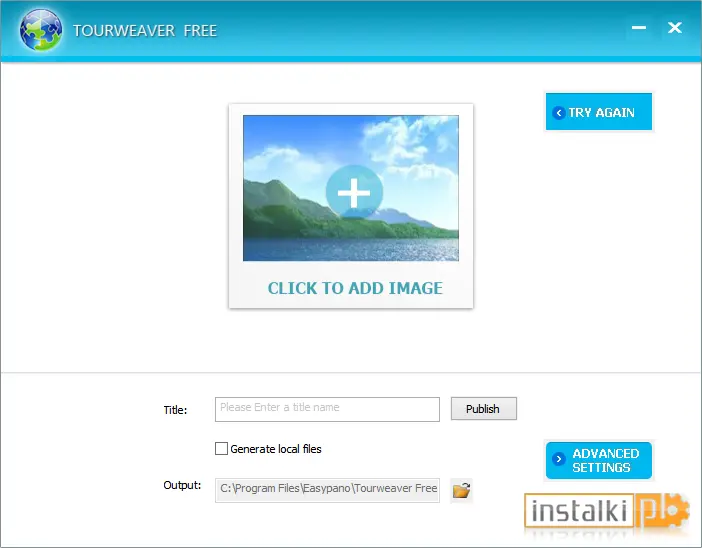Focus the Title name input field
This screenshot has height=548, width=702.
tap(327, 409)
